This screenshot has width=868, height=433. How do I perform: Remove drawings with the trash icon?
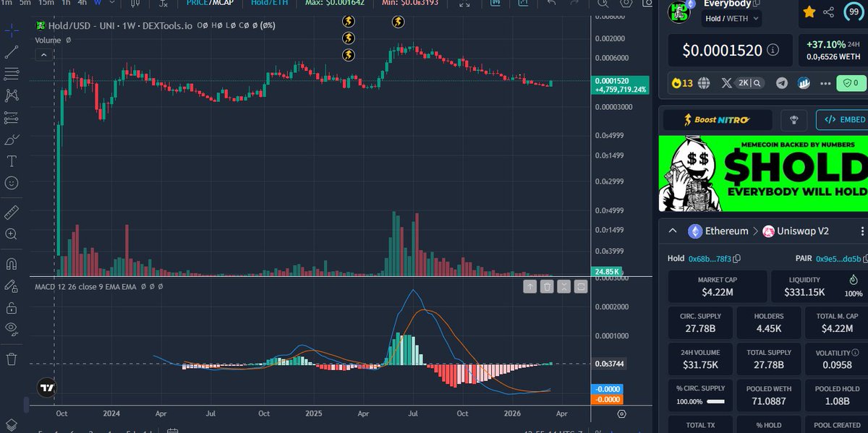(x=11, y=359)
